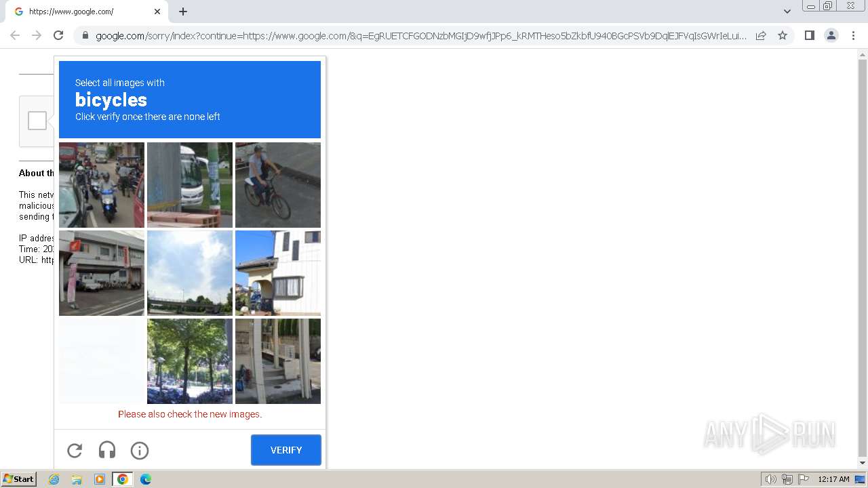Open file explorer from taskbar
This screenshot has width=868, height=488.
pyautogui.click(x=77, y=479)
